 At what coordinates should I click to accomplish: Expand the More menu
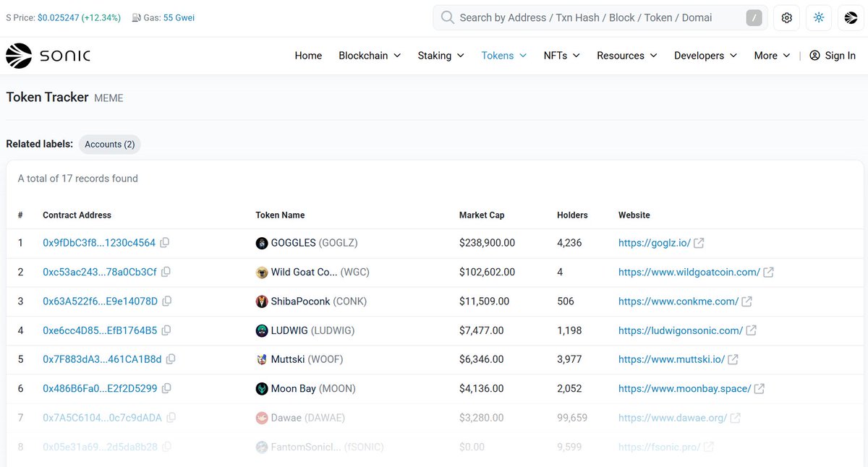772,56
